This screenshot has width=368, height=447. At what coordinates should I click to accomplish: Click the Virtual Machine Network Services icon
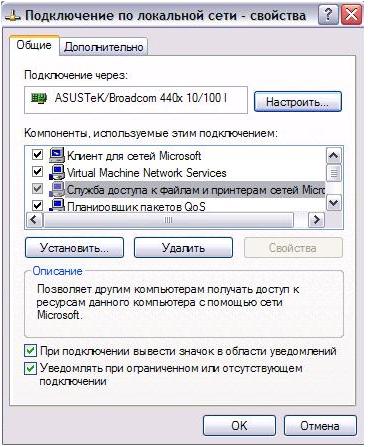click(57, 172)
